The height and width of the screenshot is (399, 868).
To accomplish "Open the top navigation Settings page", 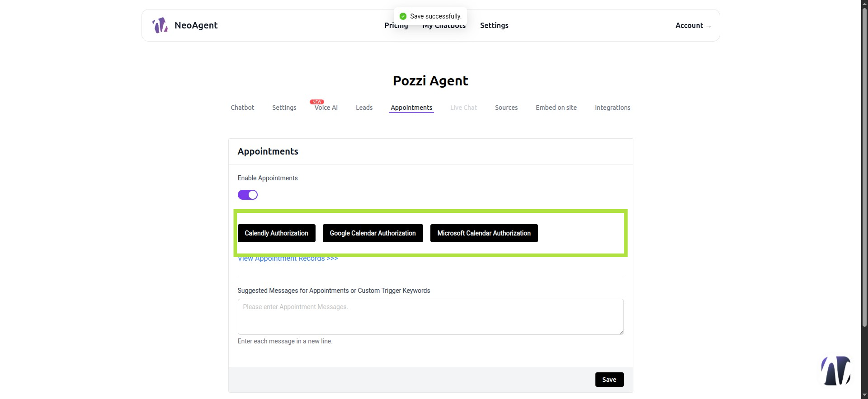I will point(494,25).
